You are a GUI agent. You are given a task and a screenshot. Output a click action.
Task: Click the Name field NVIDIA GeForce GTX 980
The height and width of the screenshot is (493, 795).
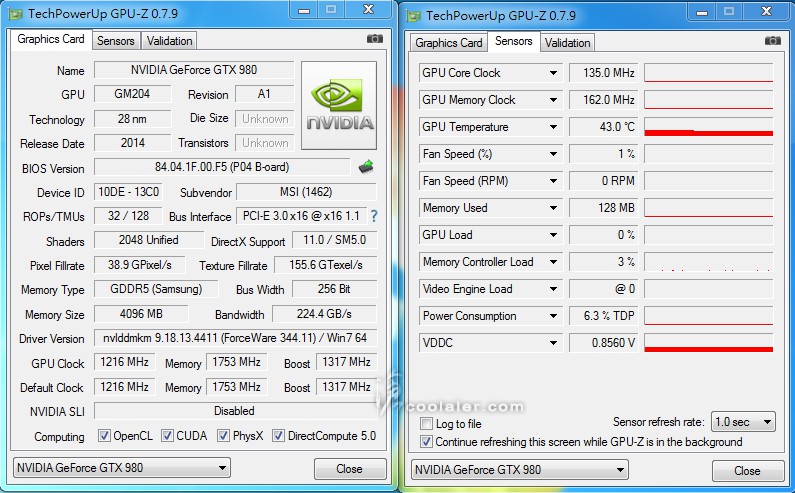tap(194, 69)
